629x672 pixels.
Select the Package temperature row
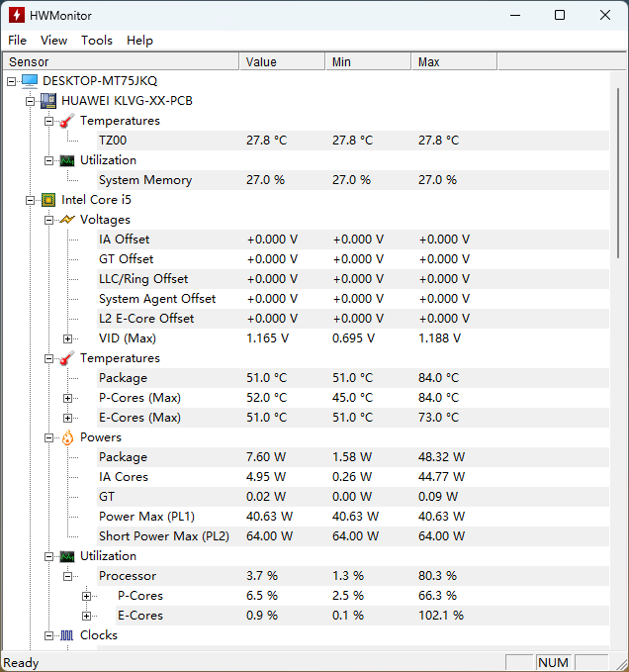[353, 378]
